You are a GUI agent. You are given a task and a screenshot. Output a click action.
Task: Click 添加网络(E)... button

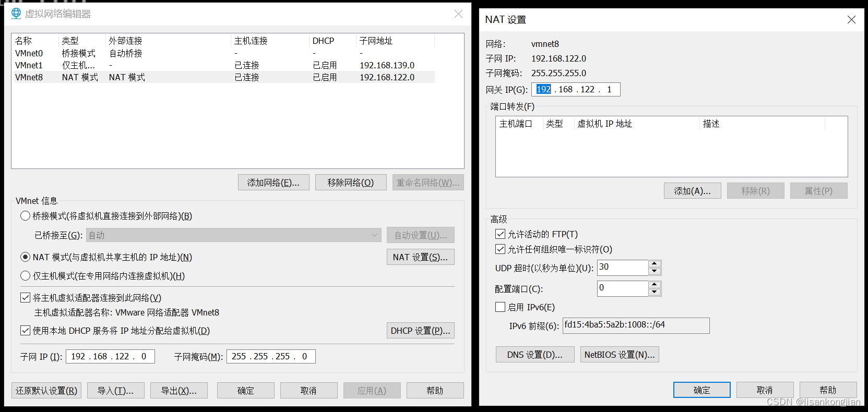(x=274, y=183)
